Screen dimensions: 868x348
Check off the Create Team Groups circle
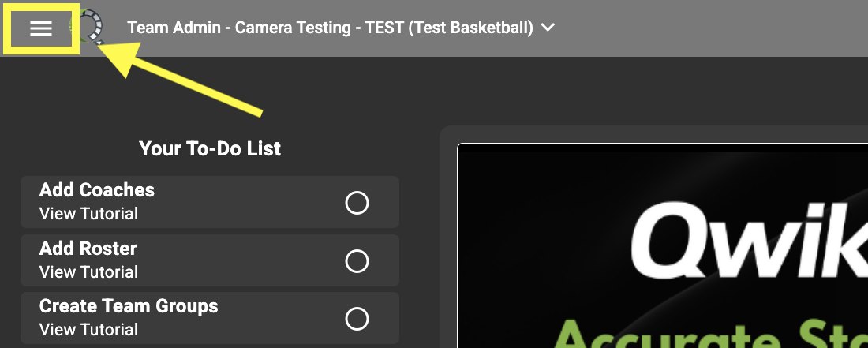click(357, 319)
